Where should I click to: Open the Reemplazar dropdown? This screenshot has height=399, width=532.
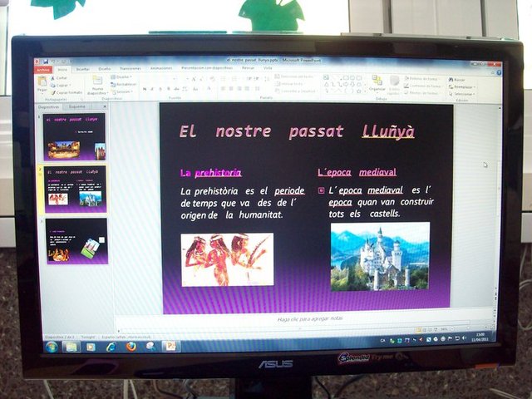pos(461,86)
